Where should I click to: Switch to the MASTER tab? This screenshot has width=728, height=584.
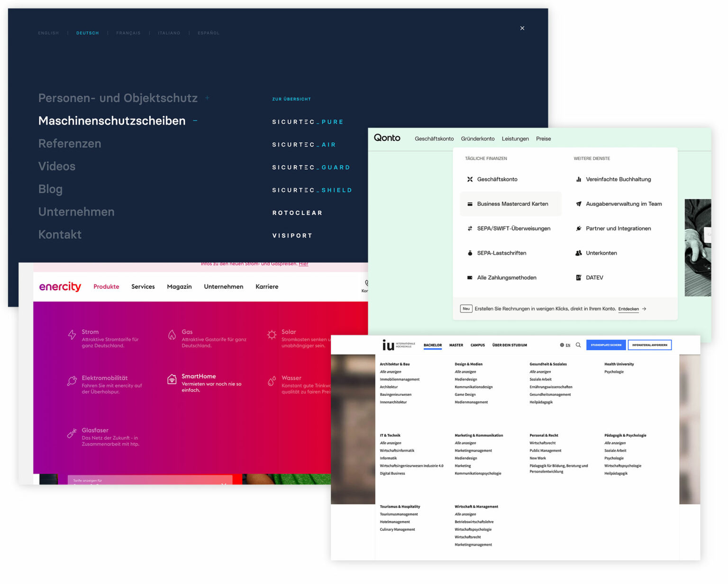[456, 345]
